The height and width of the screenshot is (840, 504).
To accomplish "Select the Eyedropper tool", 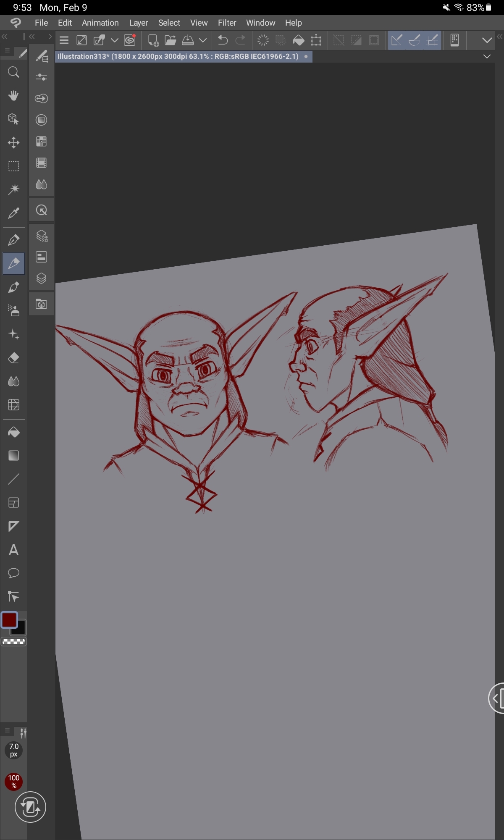I will coord(13,213).
